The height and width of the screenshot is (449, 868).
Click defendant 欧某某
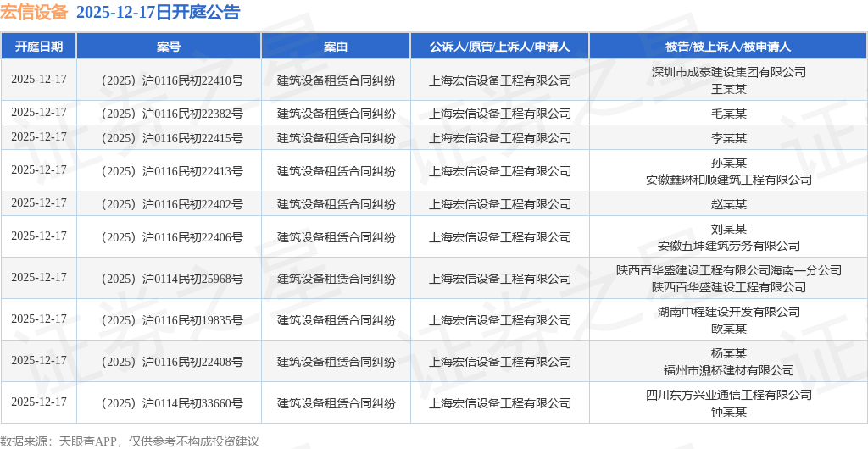(x=728, y=329)
